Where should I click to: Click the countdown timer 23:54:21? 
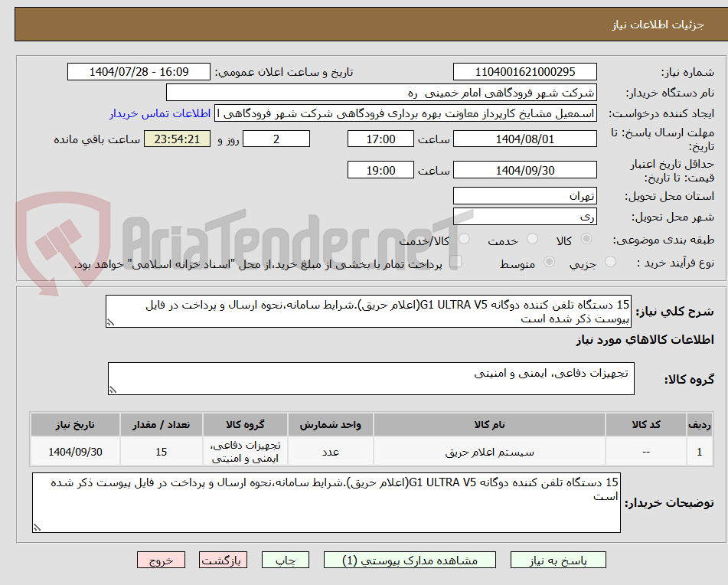click(177, 139)
